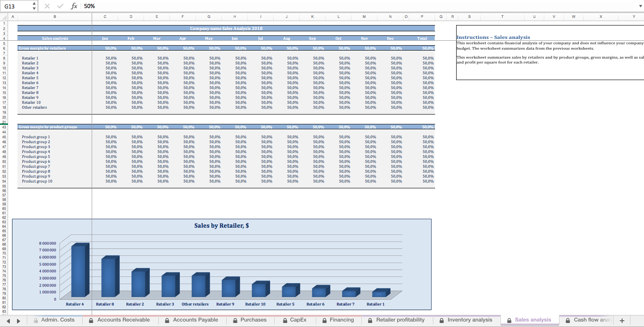The image size is (644, 327).
Task: Click the 'Sales analysis' header cell
Action: point(55,38)
